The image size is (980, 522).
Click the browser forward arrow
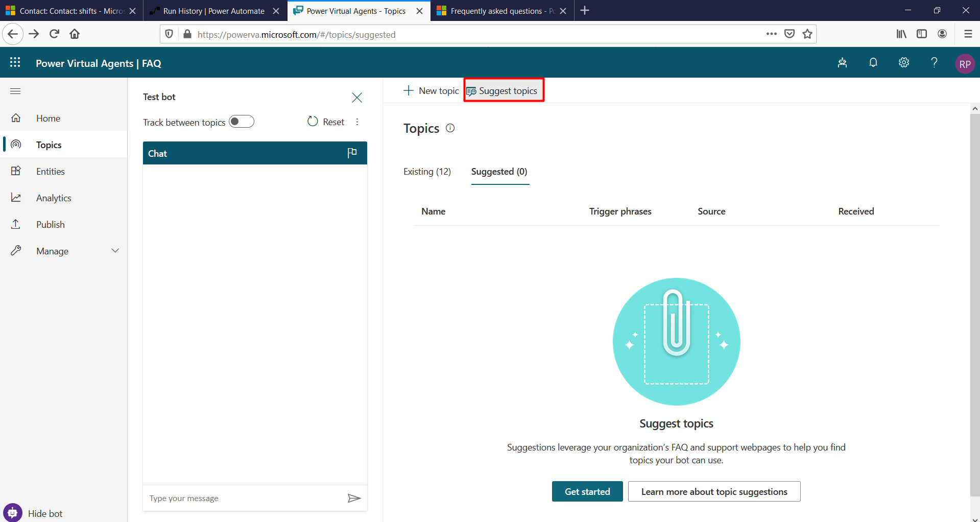pyautogui.click(x=34, y=34)
